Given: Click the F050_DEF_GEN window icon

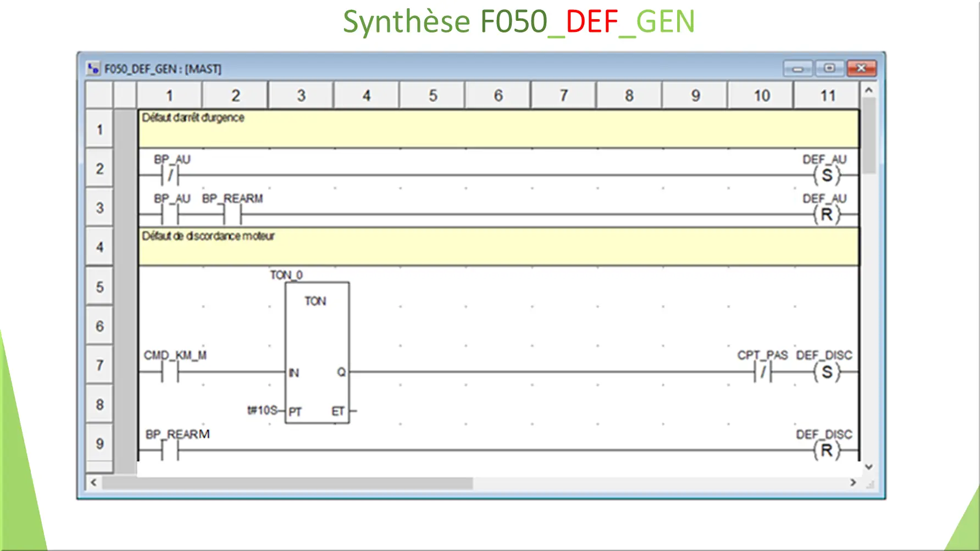Looking at the screenshot, I should pyautogui.click(x=93, y=69).
